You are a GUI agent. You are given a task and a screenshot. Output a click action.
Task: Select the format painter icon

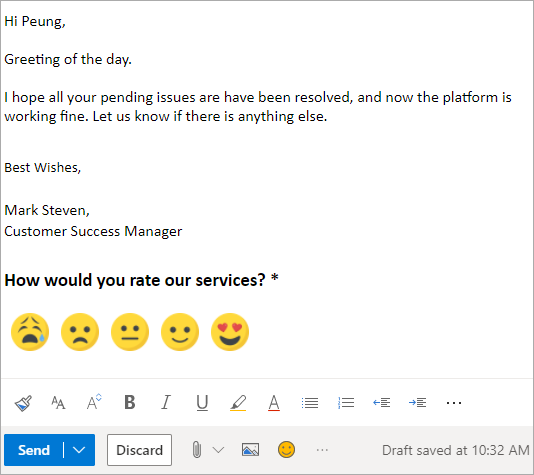click(23, 403)
